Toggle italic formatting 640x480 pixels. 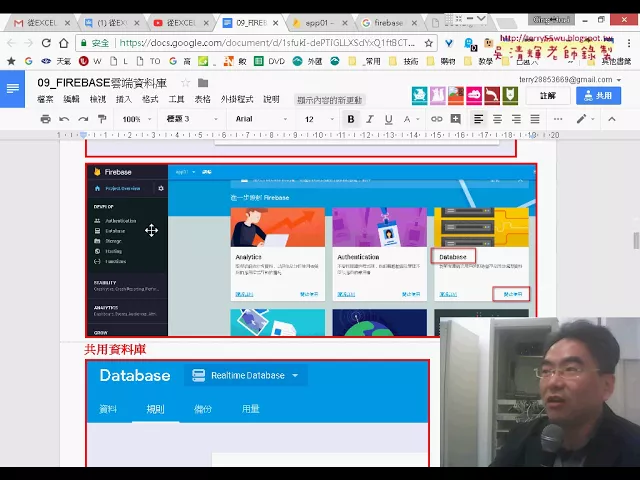click(370, 119)
